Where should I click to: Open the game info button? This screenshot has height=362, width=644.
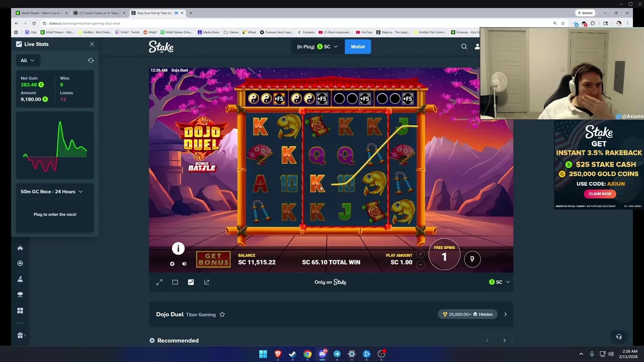pos(178,248)
